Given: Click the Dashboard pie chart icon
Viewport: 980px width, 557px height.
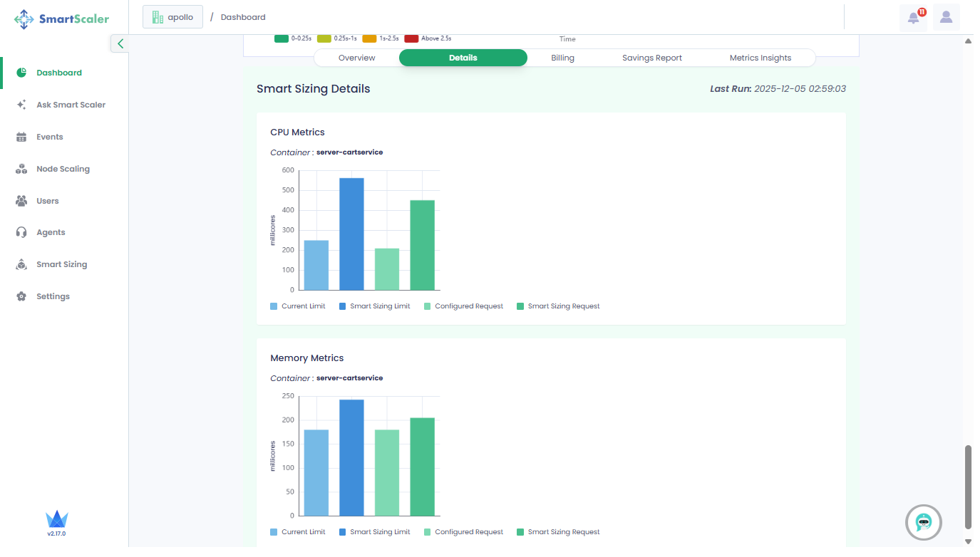Looking at the screenshot, I should tap(21, 73).
